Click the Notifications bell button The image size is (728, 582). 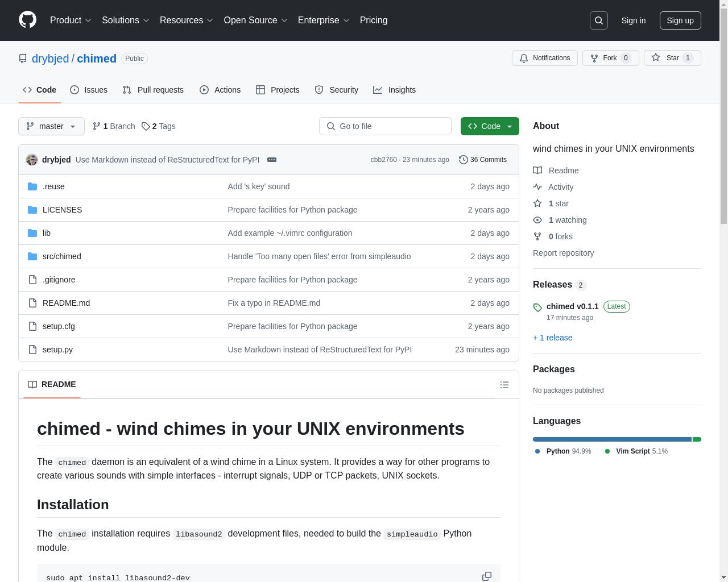point(545,58)
